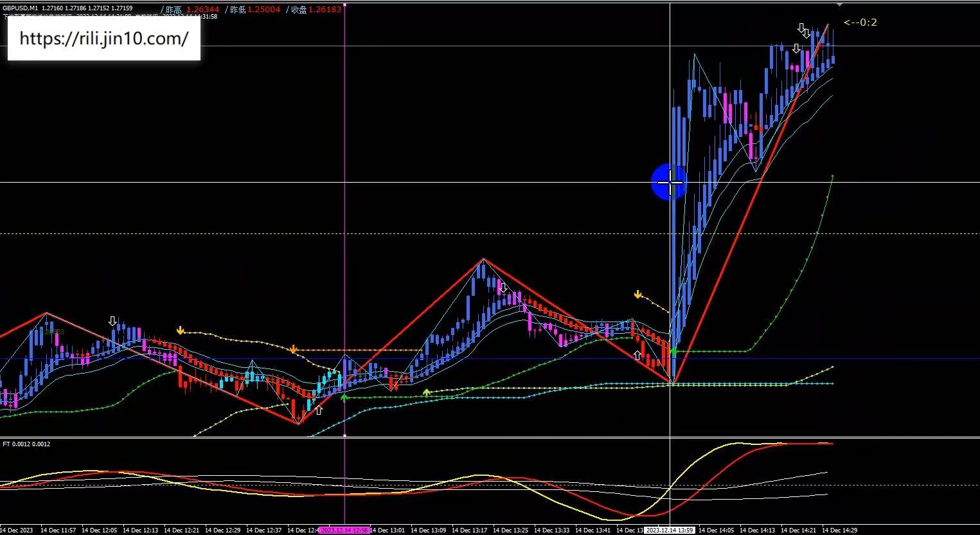Select the "<--0:2" countdown label
Viewport: 980px width, 535px height.
(x=860, y=23)
